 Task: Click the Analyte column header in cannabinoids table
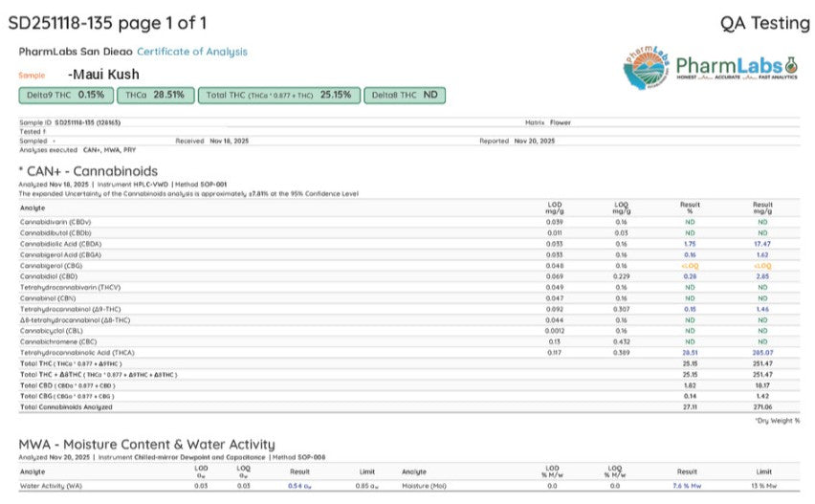[33, 207]
